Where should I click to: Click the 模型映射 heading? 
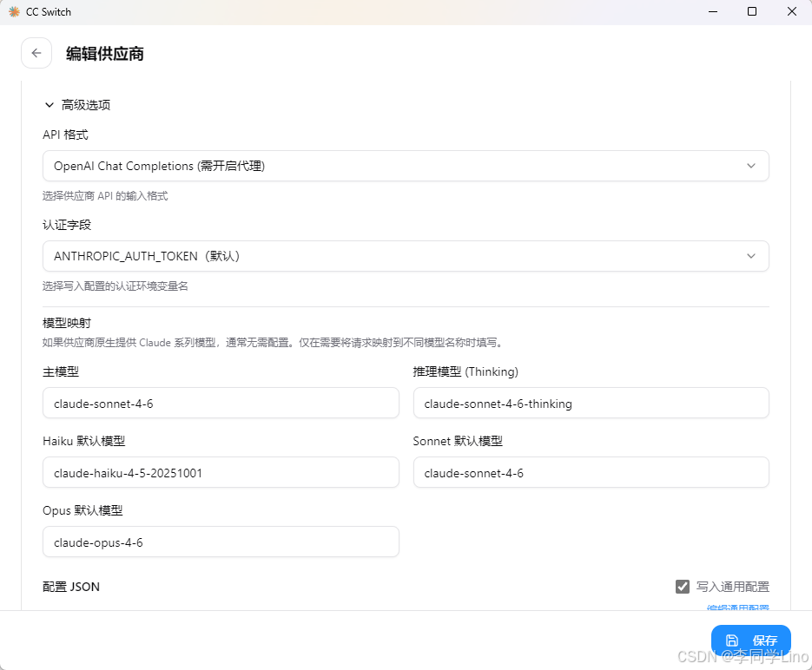point(67,323)
